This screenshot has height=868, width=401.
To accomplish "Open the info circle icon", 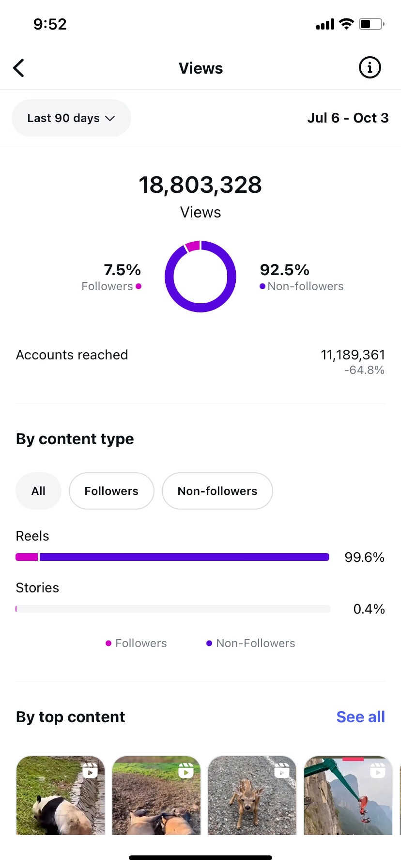I will click(370, 68).
